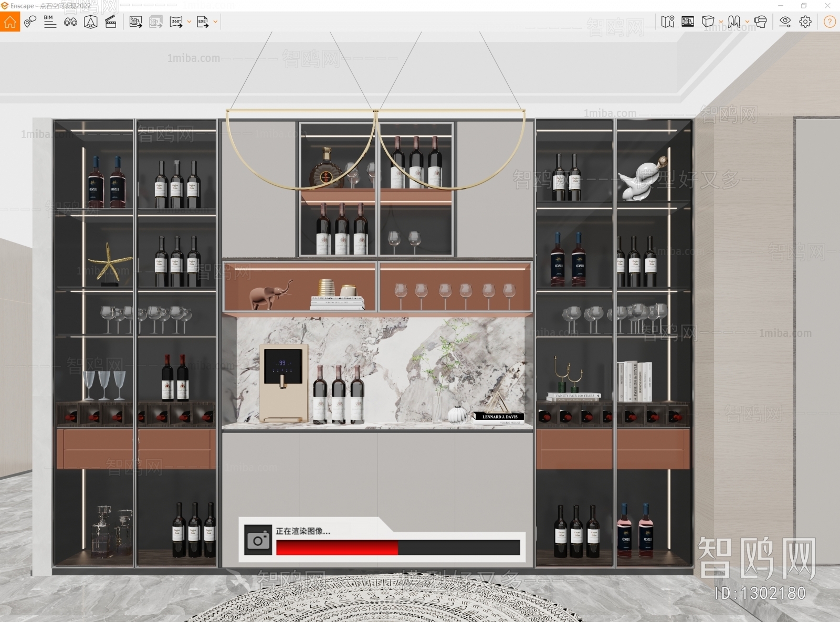Screen dimensions: 840x622
Task: Expand the cube view mode dropdown
Action: tap(721, 22)
